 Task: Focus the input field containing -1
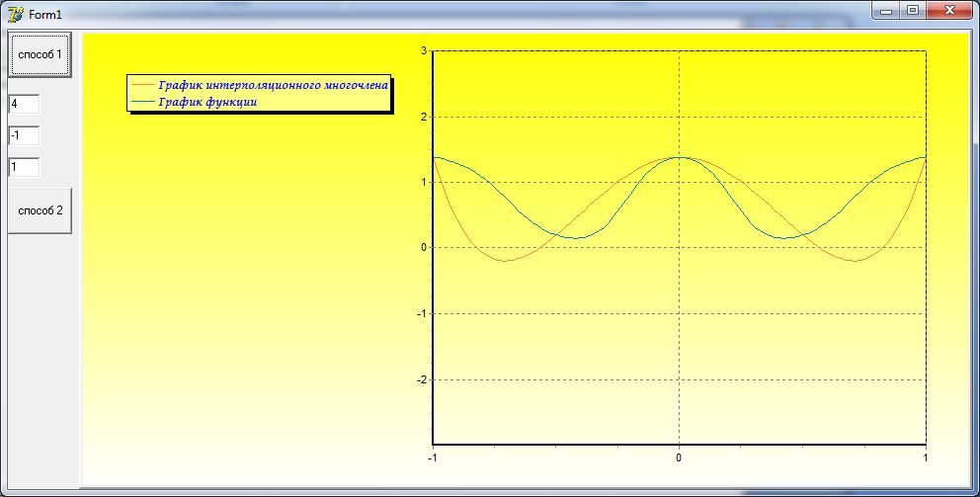coord(25,135)
